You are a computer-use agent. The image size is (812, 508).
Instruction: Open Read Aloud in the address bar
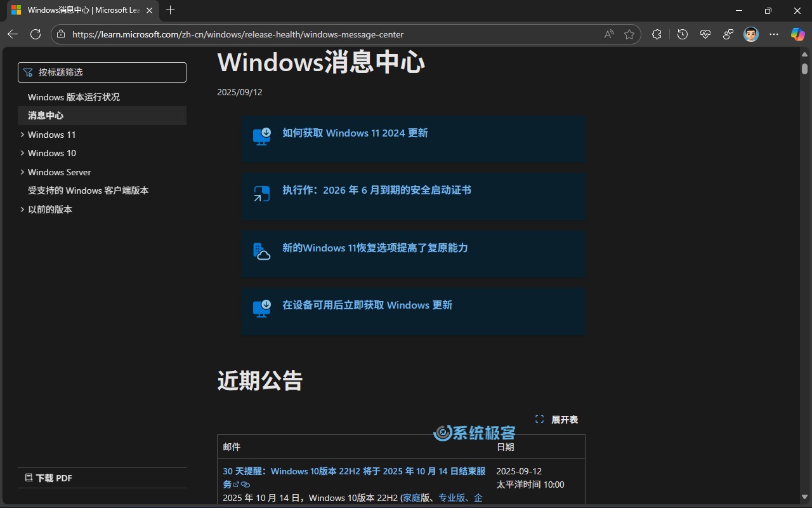coord(609,34)
